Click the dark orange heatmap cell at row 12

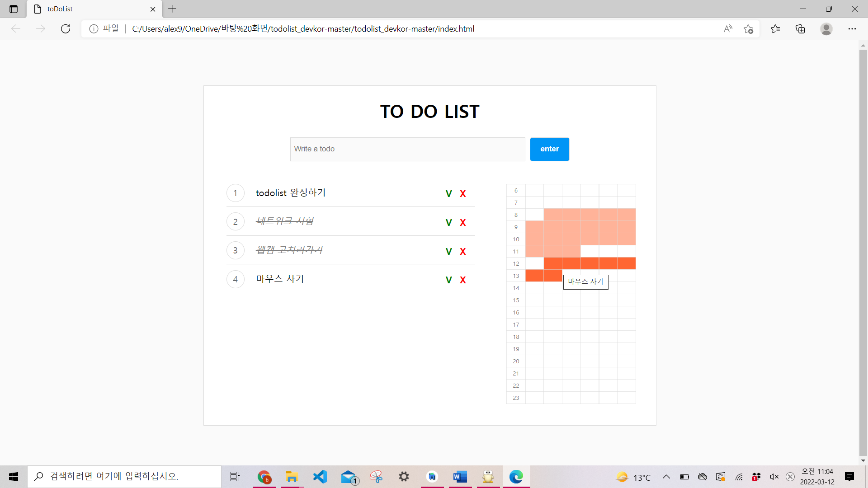pos(588,263)
